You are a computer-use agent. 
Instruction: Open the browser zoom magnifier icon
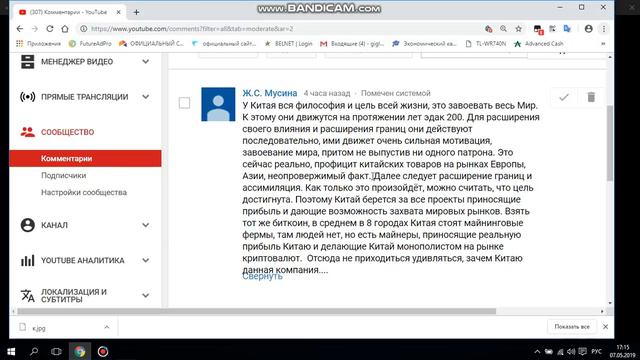[x=503, y=29]
